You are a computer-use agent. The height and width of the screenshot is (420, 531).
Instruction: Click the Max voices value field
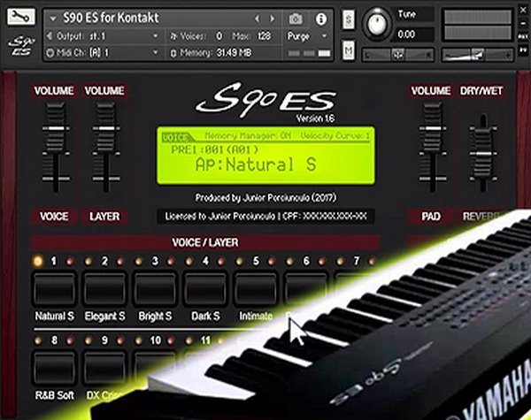coord(261,36)
